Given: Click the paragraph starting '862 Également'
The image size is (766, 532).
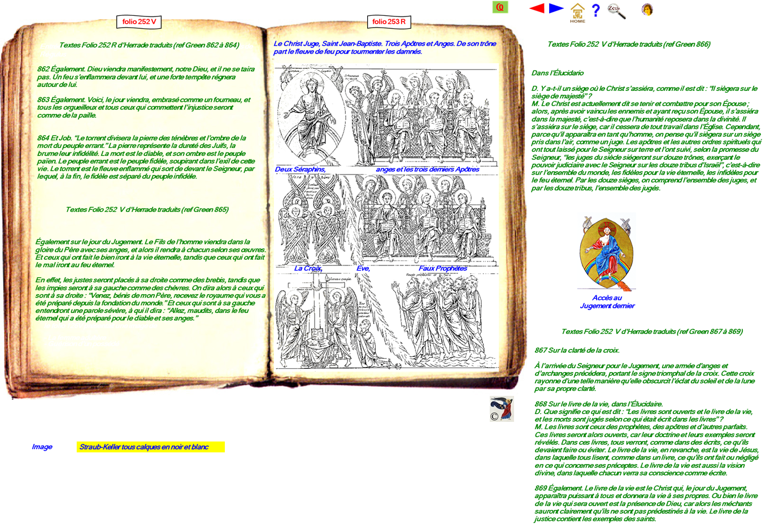Looking at the screenshot, I should 146,77.
